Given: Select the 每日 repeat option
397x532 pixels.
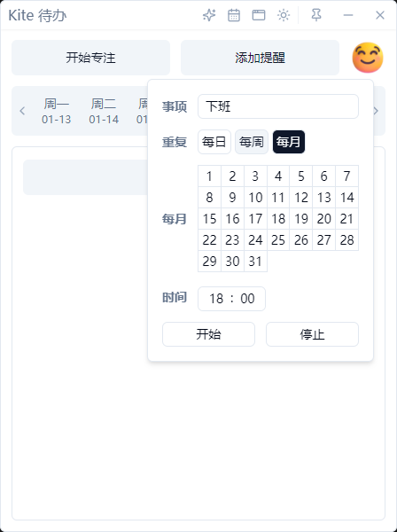Looking at the screenshot, I should (x=214, y=142).
